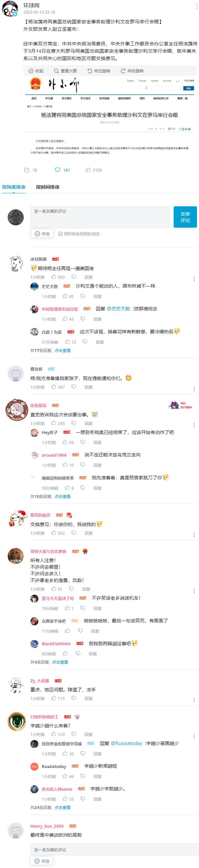Click into the 发一条友善的评论 text box

point(100,217)
